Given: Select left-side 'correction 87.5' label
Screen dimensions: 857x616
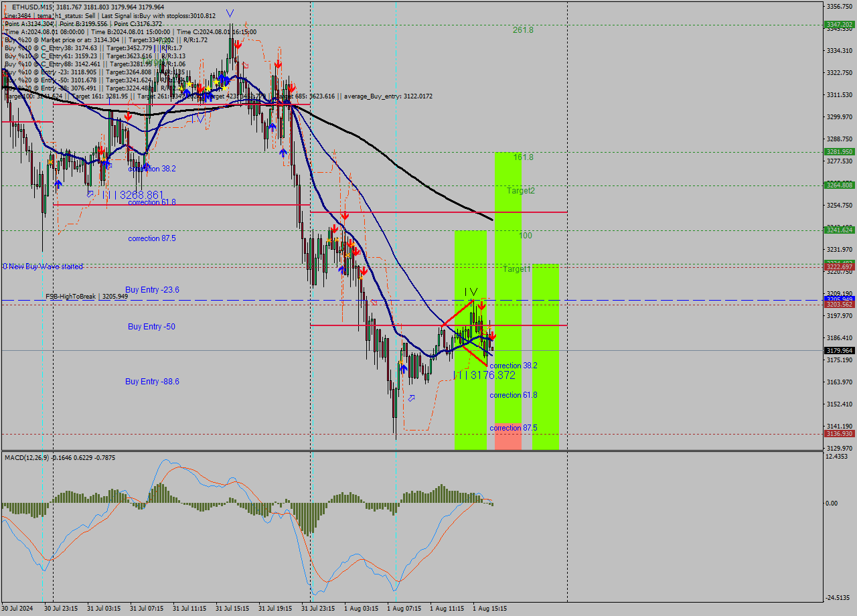Looking at the screenshot, I should [153, 238].
